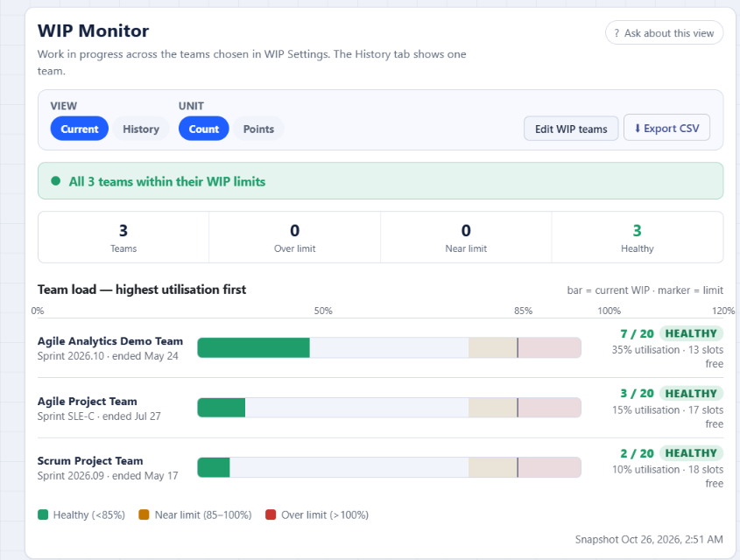Image resolution: width=740 pixels, height=560 pixels.
Task: Export the data as CSV
Action: pos(666,128)
